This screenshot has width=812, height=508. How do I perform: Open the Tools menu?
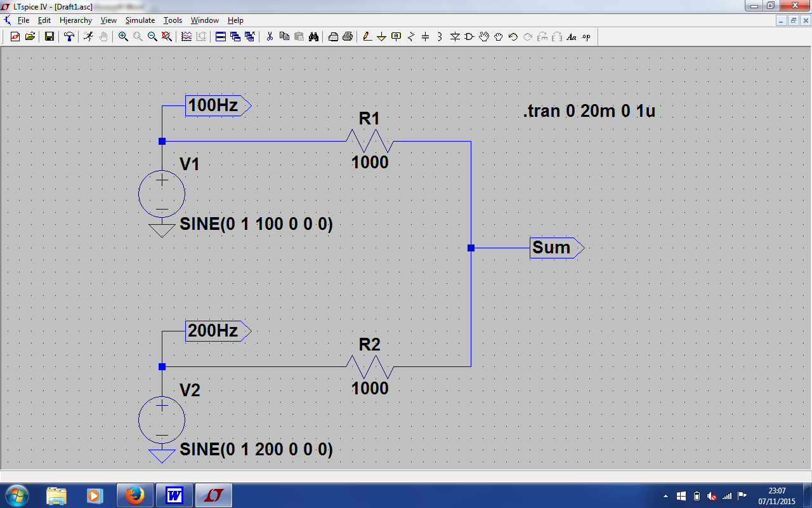tap(173, 20)
